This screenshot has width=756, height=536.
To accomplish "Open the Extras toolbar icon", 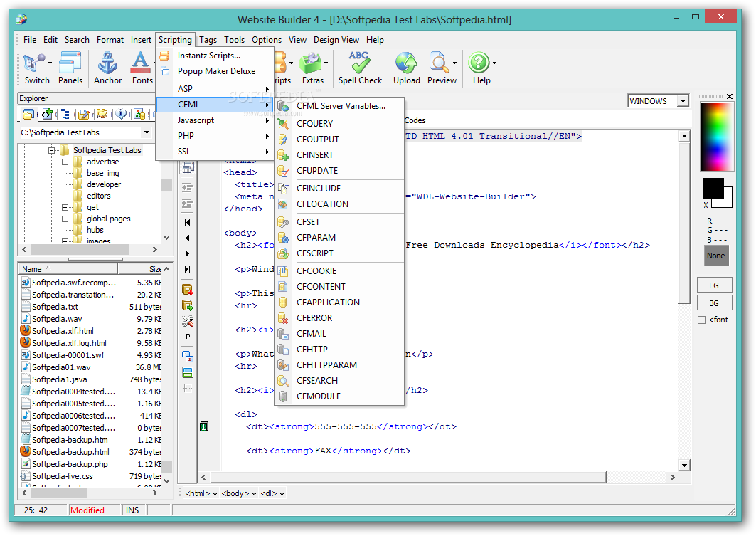I will click(x=312, y=63).
